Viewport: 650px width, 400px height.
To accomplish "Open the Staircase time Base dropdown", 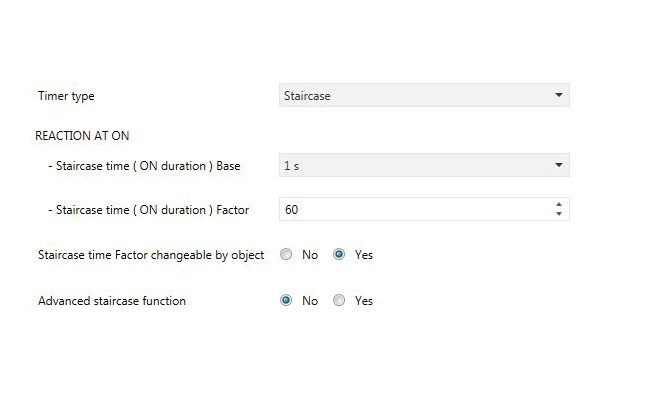I will click(x=423, y=165).
